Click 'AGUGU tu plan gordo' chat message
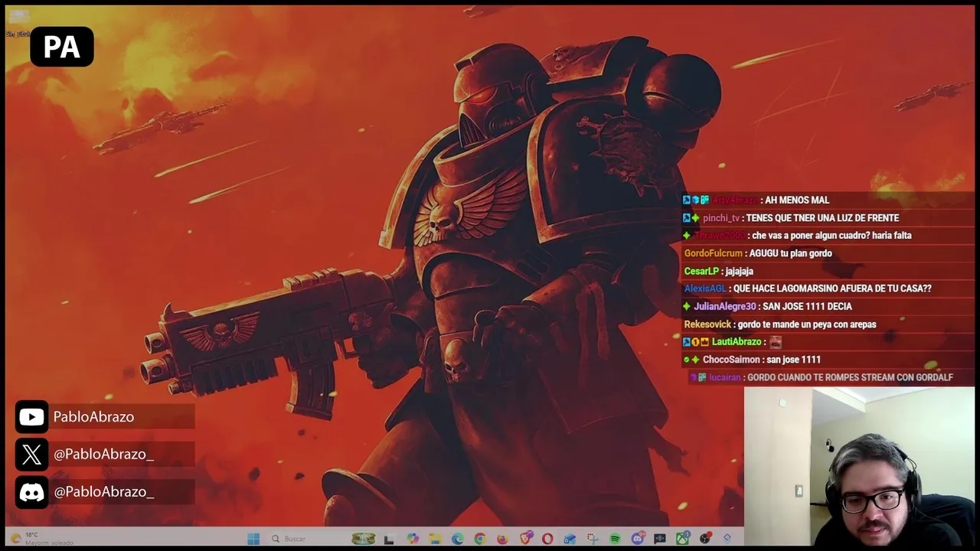 point(791,253)
